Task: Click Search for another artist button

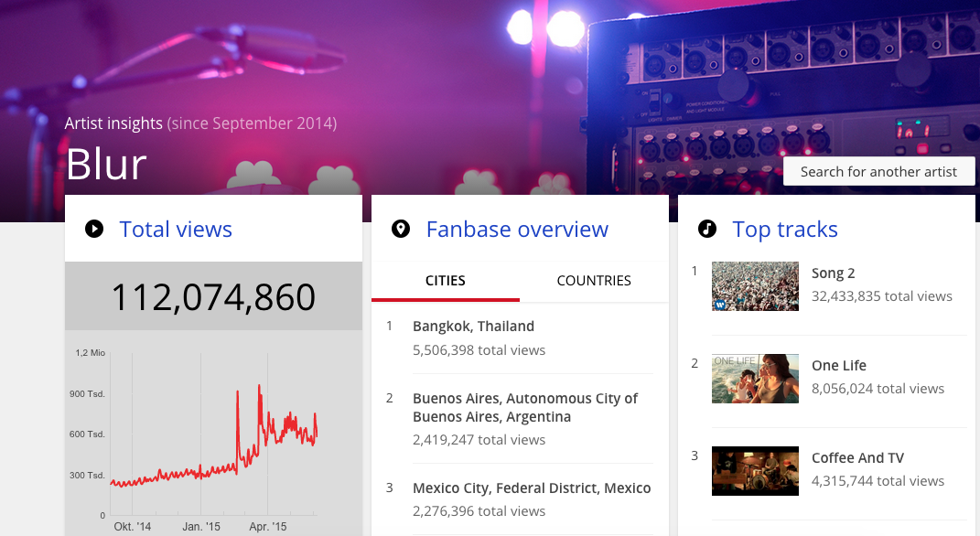Action: point(878,171)
